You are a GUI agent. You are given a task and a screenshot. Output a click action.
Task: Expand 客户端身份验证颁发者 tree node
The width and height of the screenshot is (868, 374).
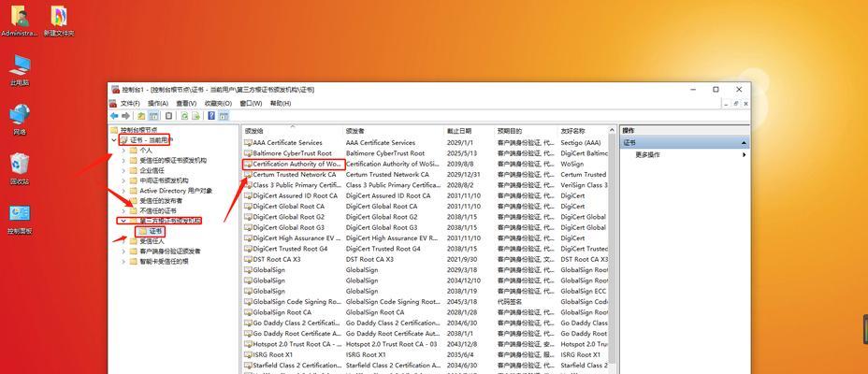123,252
